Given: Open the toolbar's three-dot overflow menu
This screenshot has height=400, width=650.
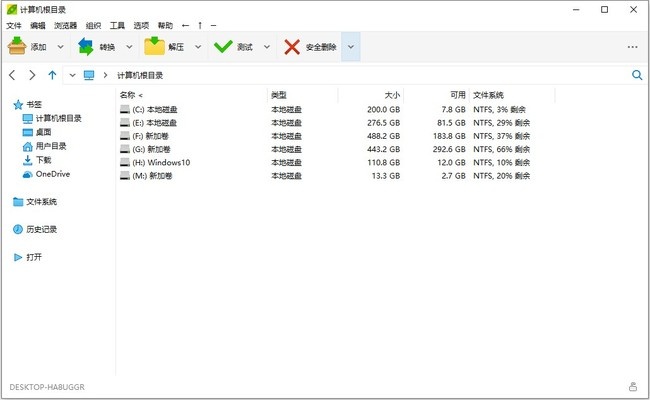Looking at the screenshot, I should [x=632, y=47].
